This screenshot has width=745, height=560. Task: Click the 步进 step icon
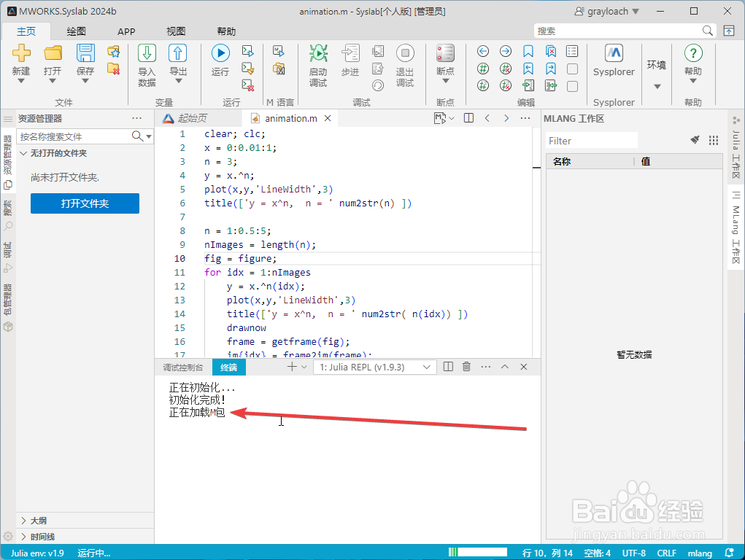(350, 52)
